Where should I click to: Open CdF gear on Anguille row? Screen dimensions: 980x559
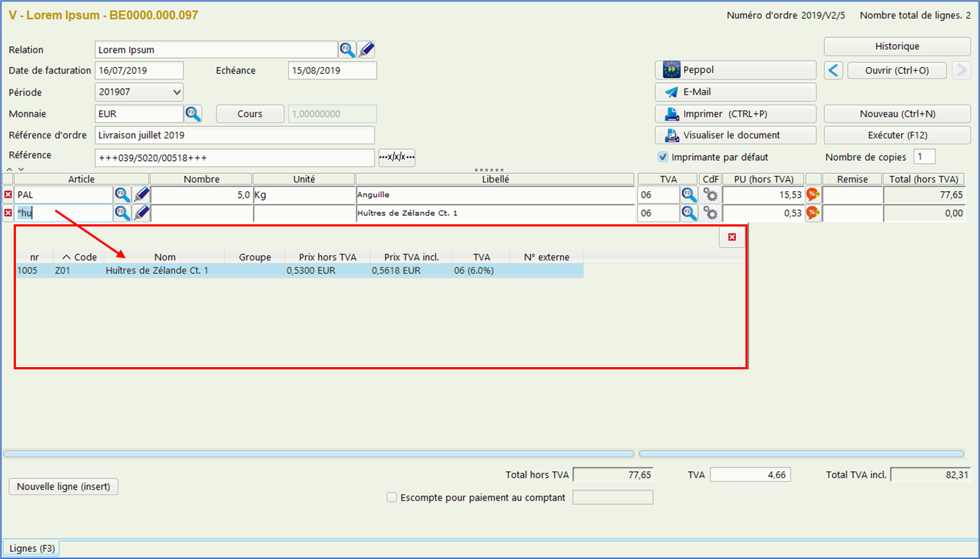tap(711, 195)
